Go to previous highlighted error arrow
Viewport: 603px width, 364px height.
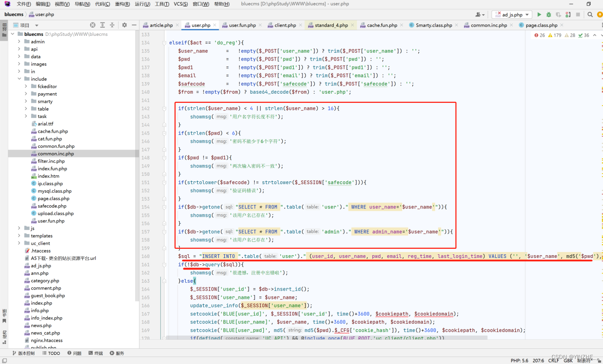pos(595,35)
